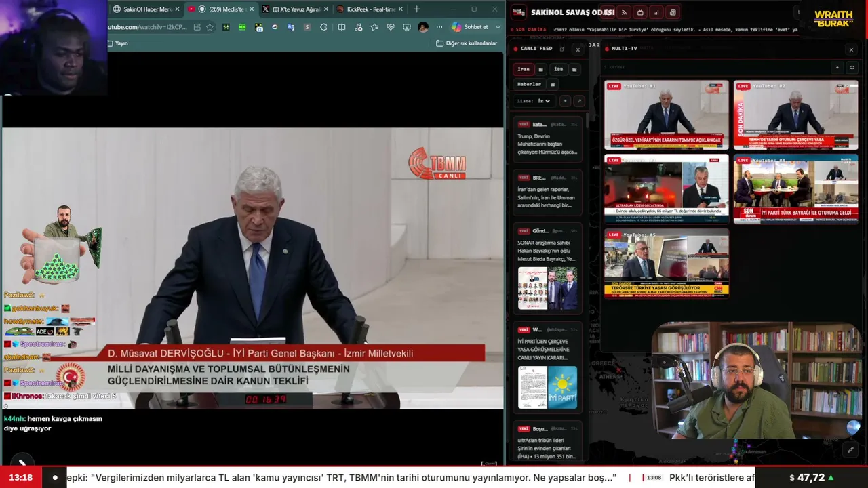This screenshot has width=868, height=488.
Task: Click the app install icon in address bar
Action: pos(197,27)
